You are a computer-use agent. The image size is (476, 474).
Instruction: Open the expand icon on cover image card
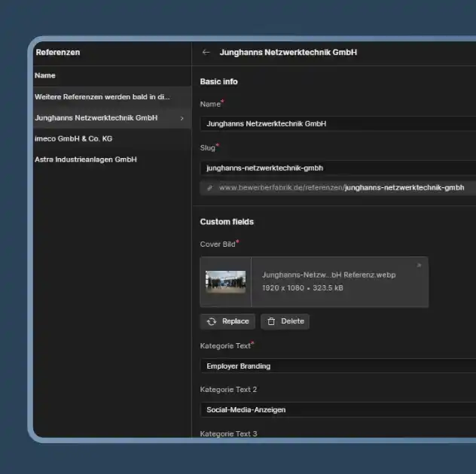pyautogui.click(x=419, y=266)
